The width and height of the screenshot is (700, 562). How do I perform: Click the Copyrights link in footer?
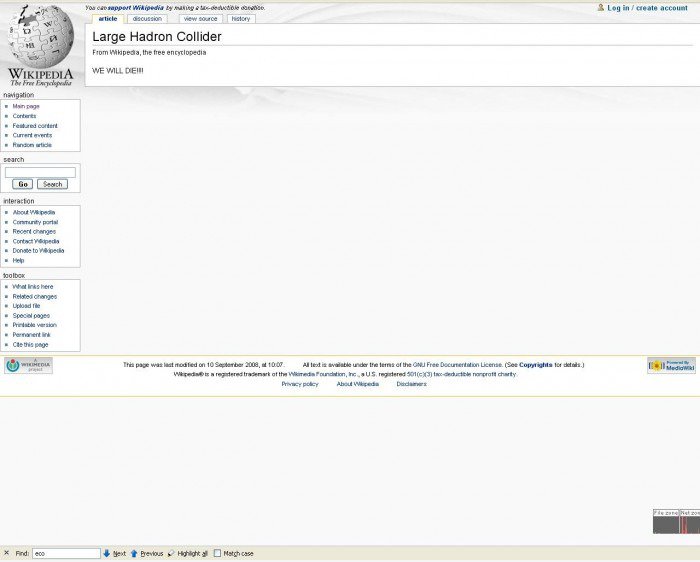pyautogui.click(x=536, y=365)
